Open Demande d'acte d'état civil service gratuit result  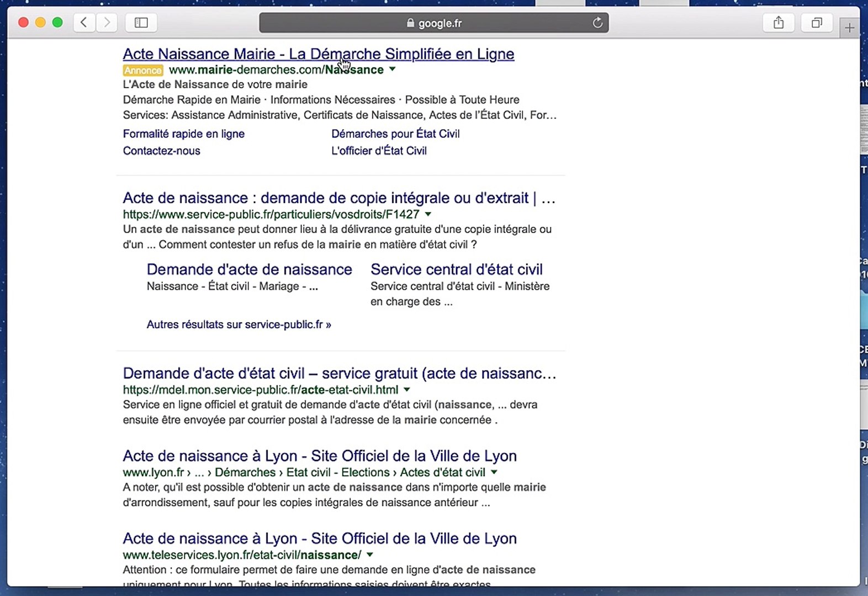(340, 374)
